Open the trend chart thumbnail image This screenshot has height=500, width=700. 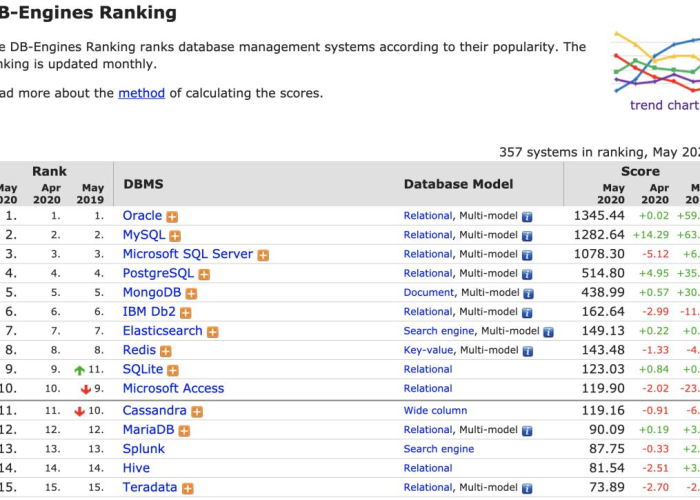[x=655, y=62]
